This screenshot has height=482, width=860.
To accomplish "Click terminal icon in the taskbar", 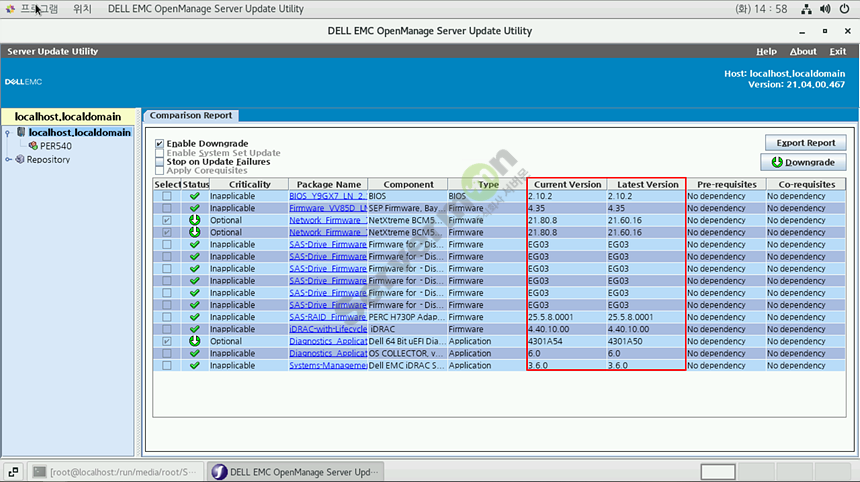I will pyautogui.click(x=39, y=472).
